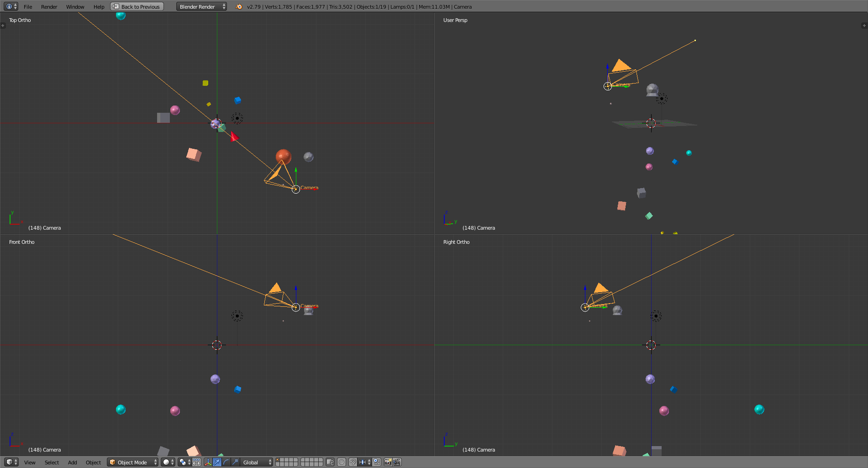Open the Global transform orientation dropdown
This screenshot has width=868, height=468.
tap(255, 462)
